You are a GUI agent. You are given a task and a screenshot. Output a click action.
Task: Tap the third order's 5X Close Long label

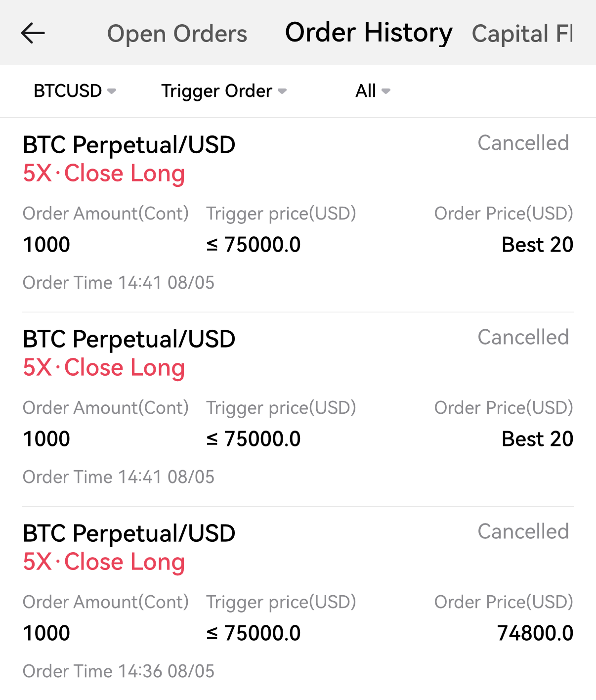pos(104,562)
